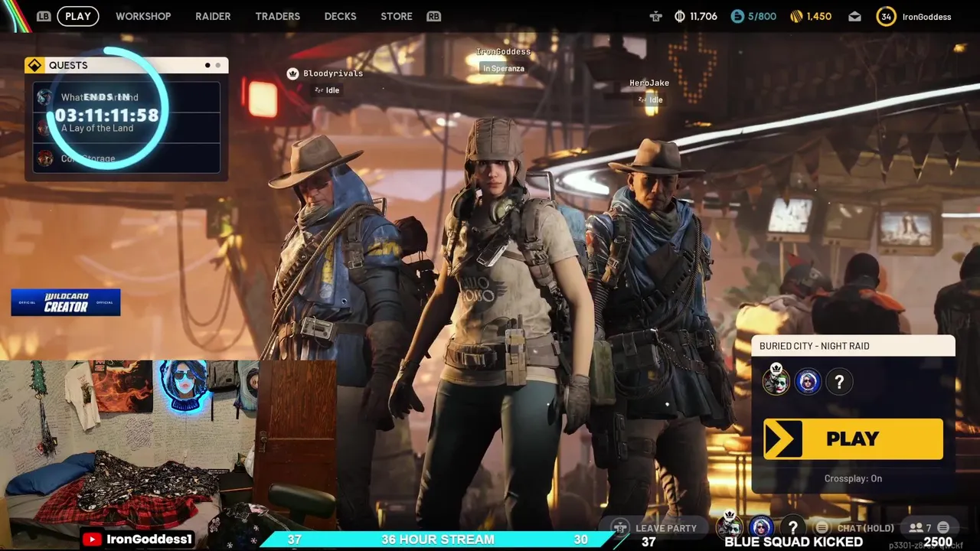Screen dimensions: 980x551
Task: Click the Joker avatar in raid panel
Action: pyautogui.click(x=776, y=381)
